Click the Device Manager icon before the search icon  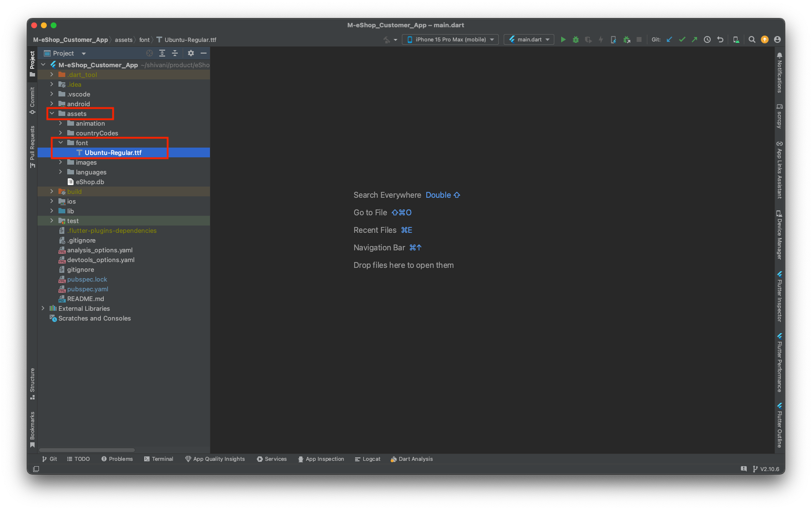pos(736,39)
